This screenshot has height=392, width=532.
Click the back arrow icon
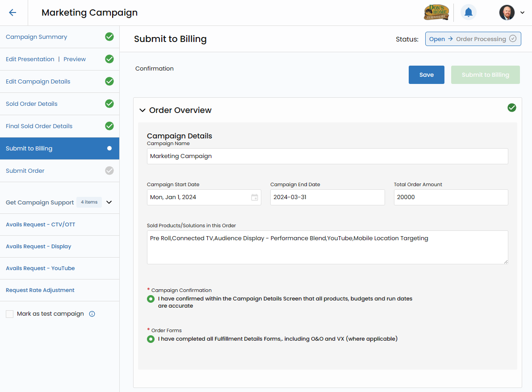click(13, 13)
